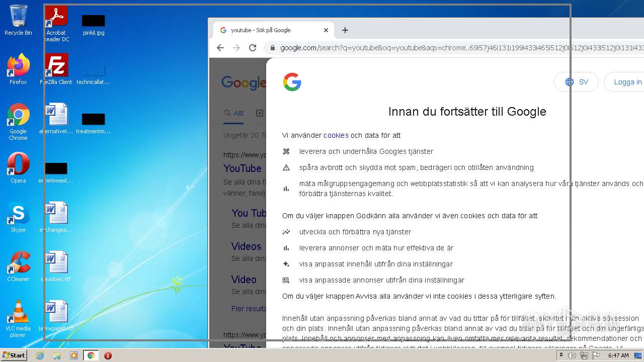Open the YouTube search result title
This screenshot has width=644, height=362.
[x=243, y=168]
